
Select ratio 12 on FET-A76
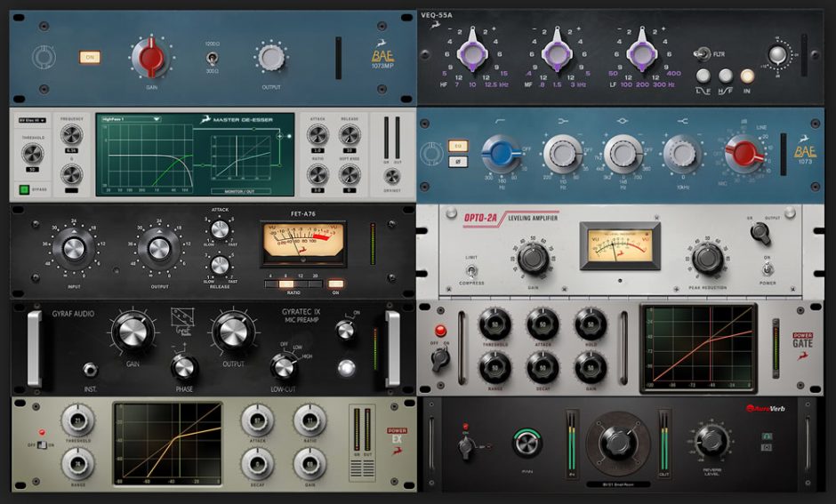tap(301, 284)
